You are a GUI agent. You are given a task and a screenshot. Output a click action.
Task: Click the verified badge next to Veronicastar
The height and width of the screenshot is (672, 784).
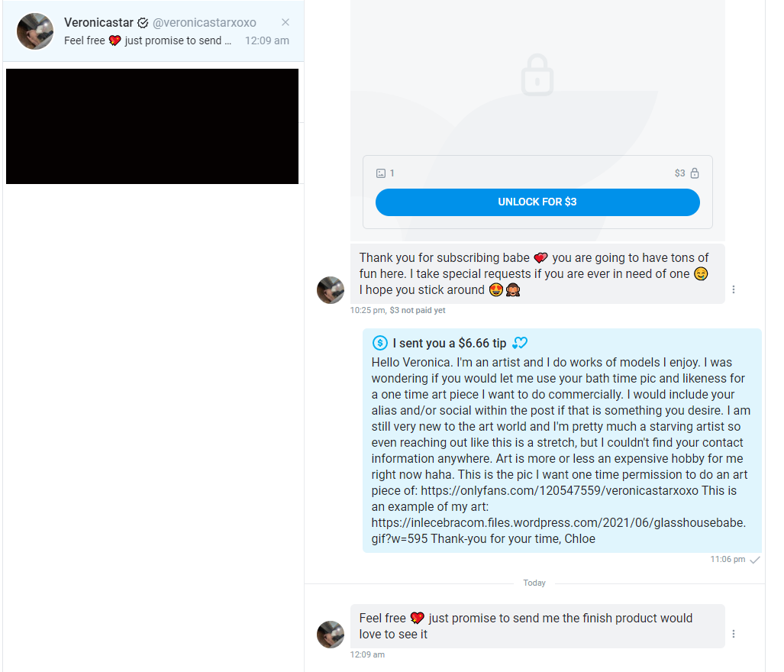143,23
